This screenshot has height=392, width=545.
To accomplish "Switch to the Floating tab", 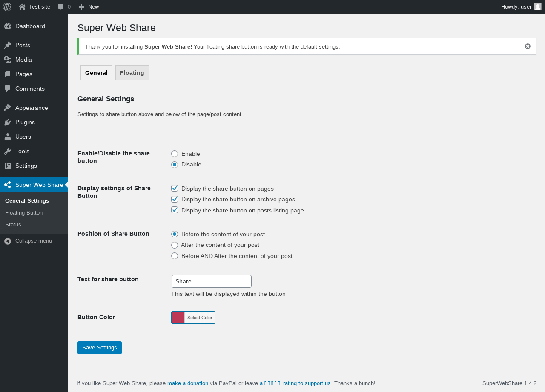I will coord(132,73).
